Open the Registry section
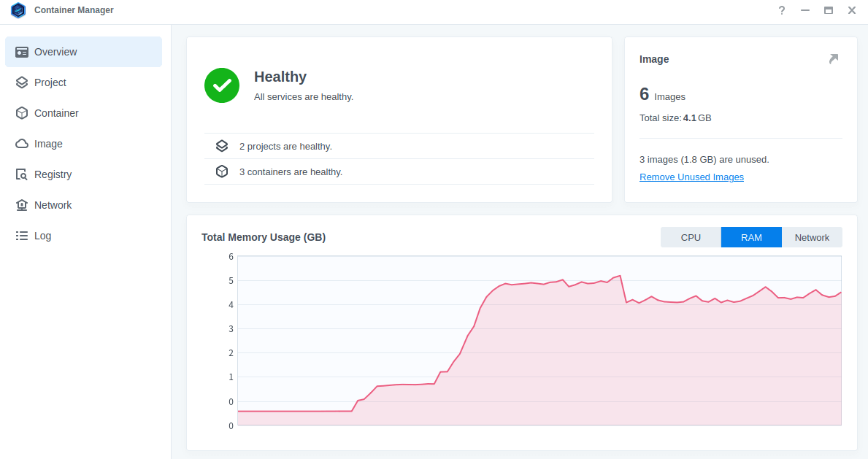868x459 pixels. pos(84,174)
